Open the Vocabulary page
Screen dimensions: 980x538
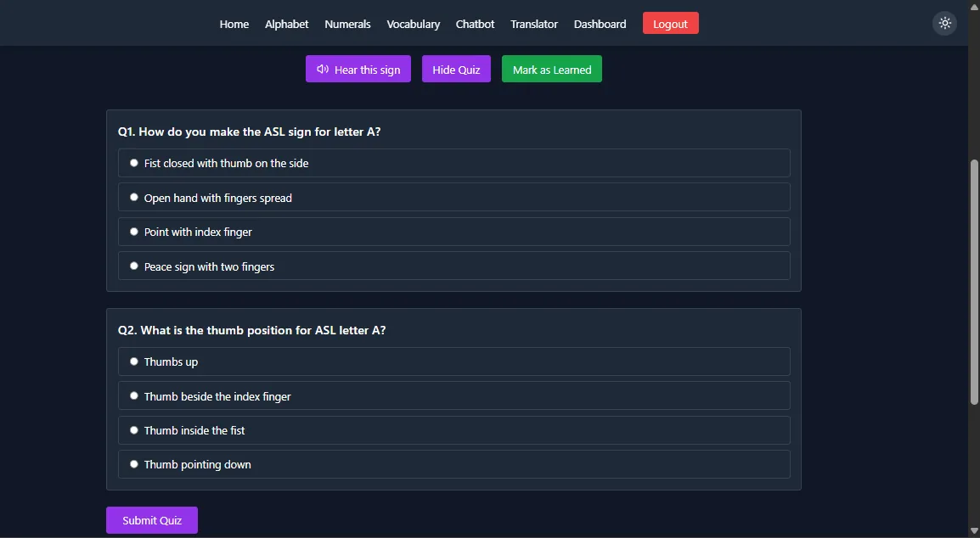pyautogui.click(x=413, y=24)
